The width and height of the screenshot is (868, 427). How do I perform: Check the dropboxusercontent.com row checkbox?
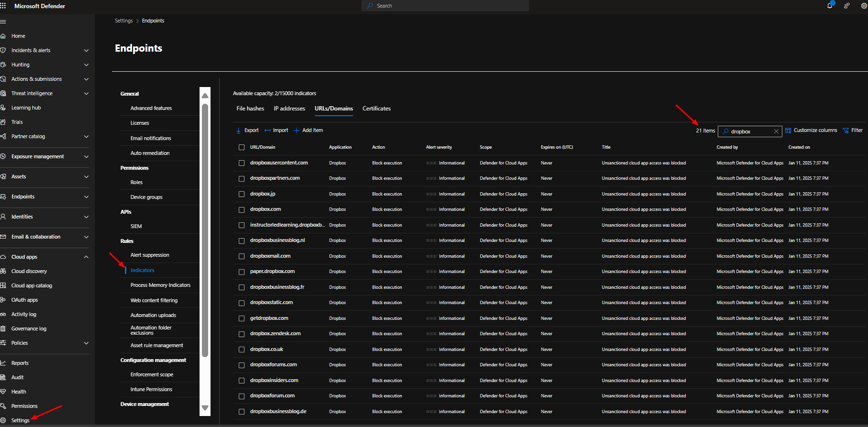(242, 163)
